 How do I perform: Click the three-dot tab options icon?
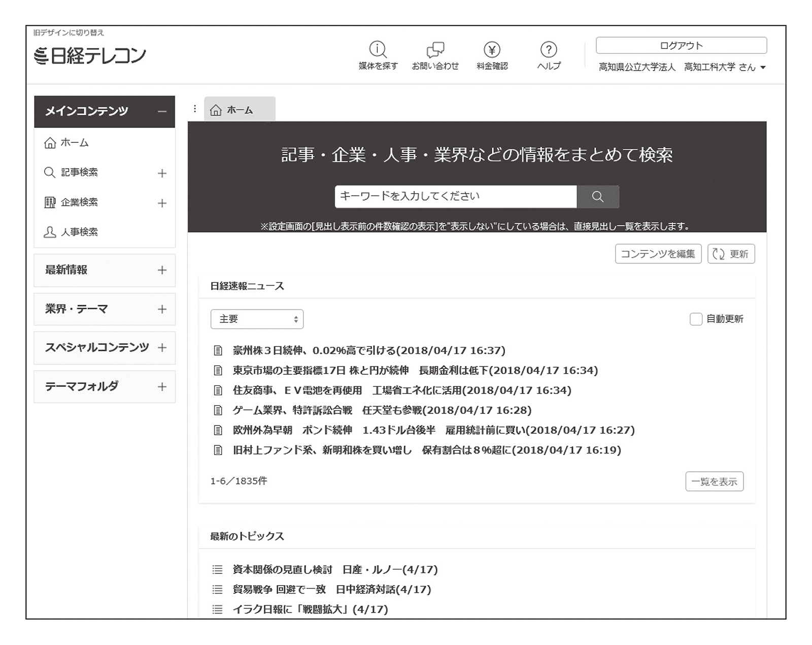[x=195, y=109]
